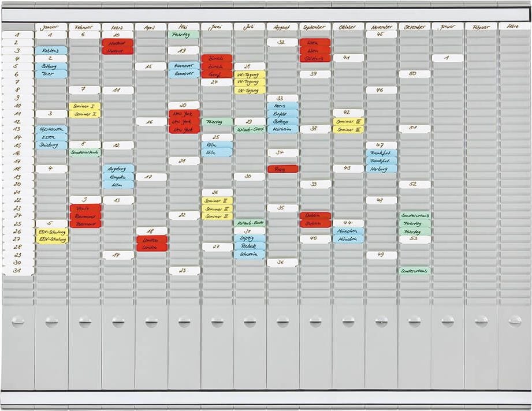Click week card 37 in September
The width and height of the screenshot is (532, 411).
coord(315,74)
